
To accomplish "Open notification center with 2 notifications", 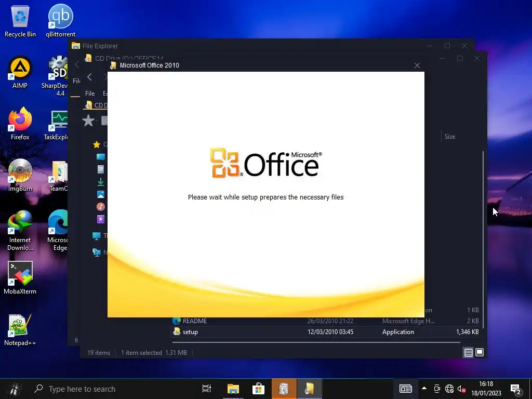I will tap(516, 390).
